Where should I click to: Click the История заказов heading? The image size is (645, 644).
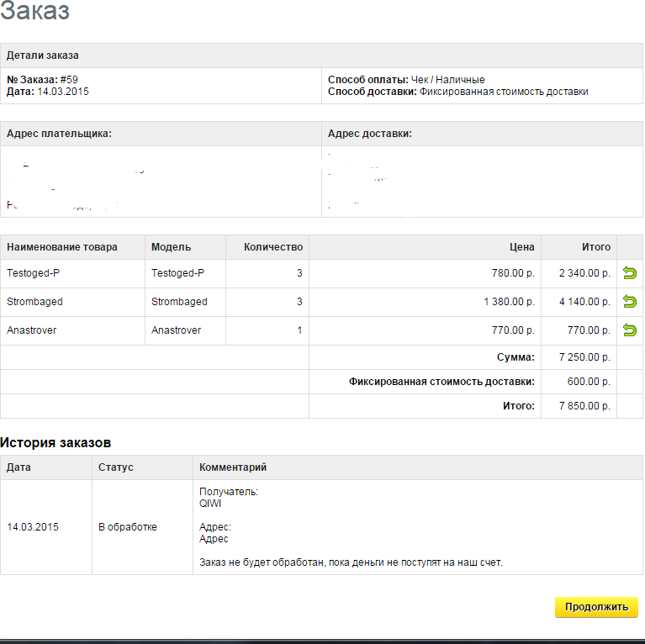tap(56, 442)
